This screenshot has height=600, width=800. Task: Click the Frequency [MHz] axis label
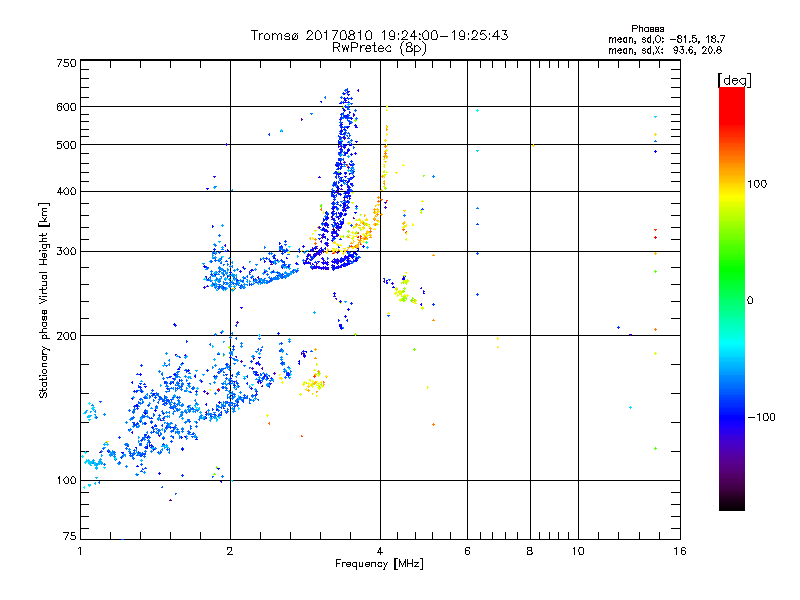point(379,564)
